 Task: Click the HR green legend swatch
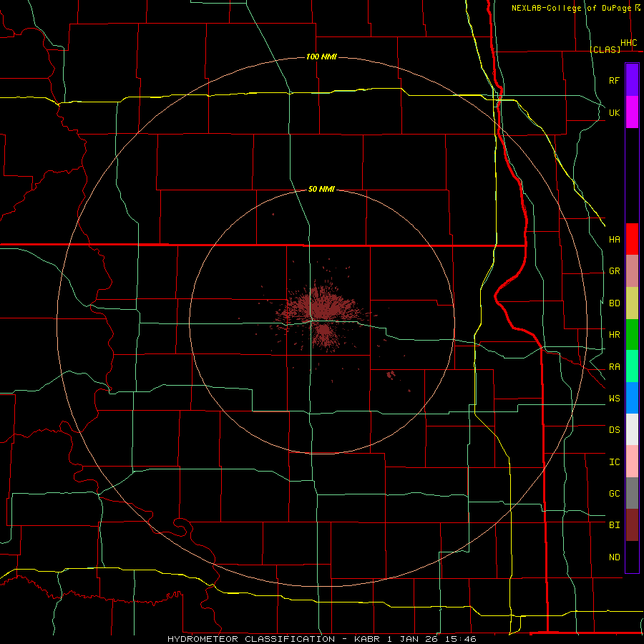click(632, 335)
